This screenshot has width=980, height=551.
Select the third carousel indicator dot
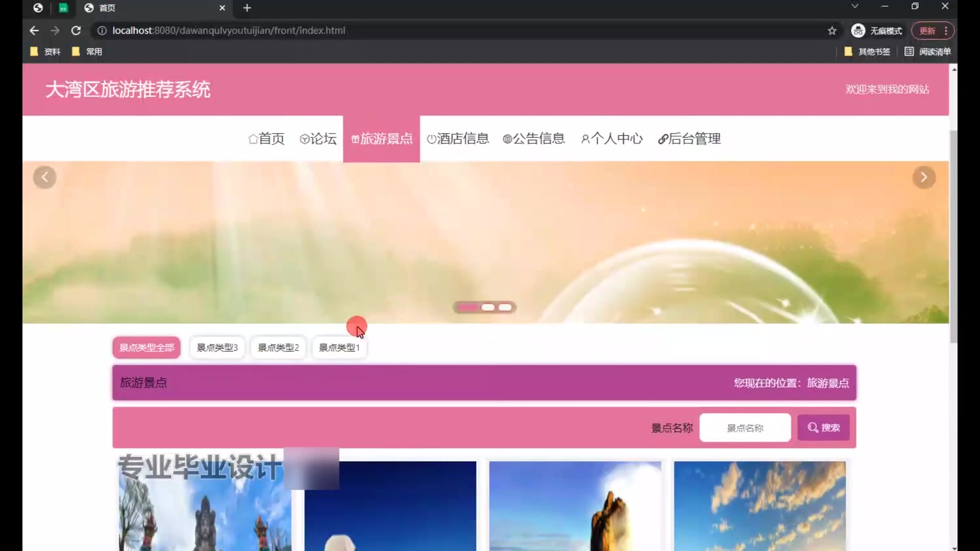tap(505, 307)
